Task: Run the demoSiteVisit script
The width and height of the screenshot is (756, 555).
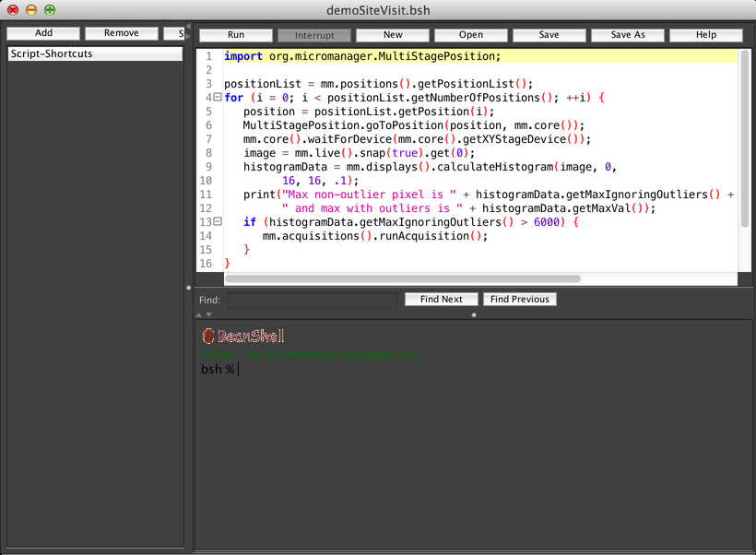Action: point(236,35)
